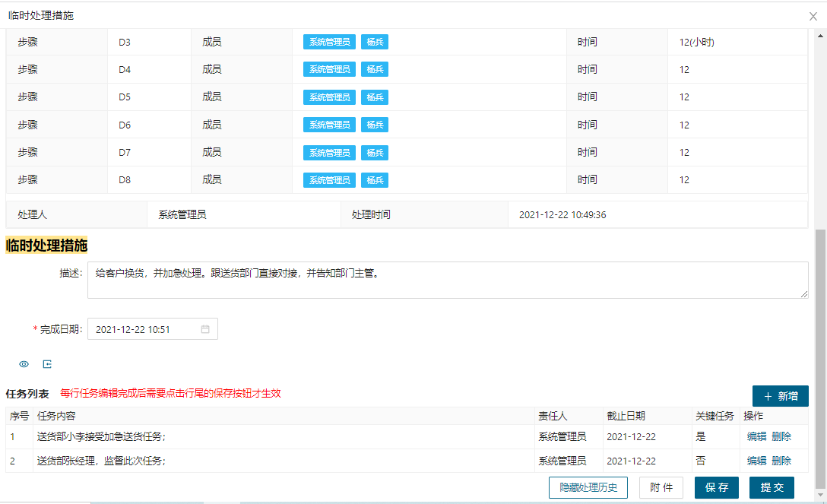The image size is (827, 504).
Task: Delete task row 1 via 删除
Action: pos(781,436)
